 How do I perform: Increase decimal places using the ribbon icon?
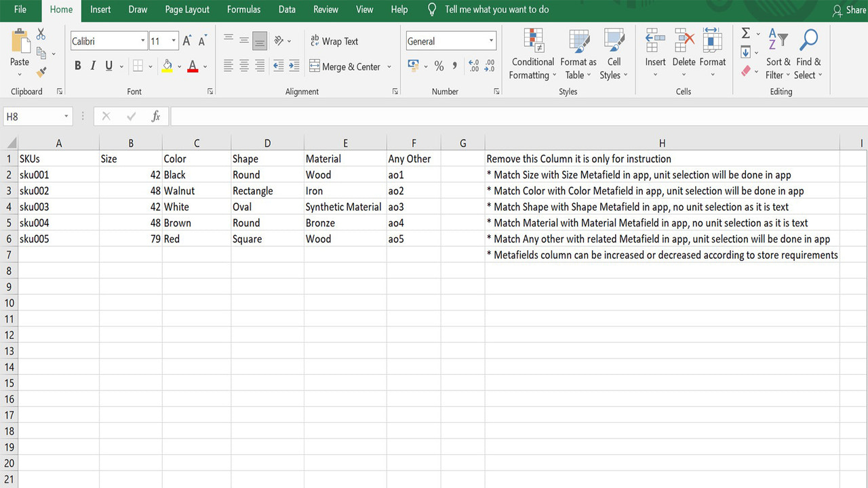pos(475,66)
